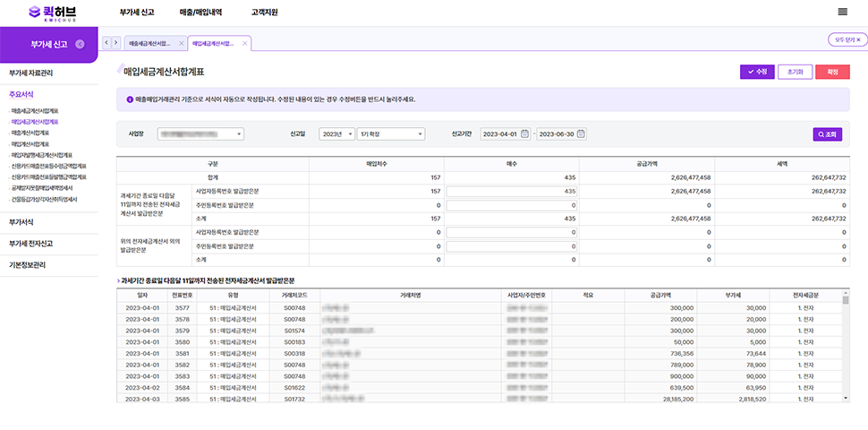868x430 pixels.
Task: Click the previous tab arrow button
Action: (107, 42)
